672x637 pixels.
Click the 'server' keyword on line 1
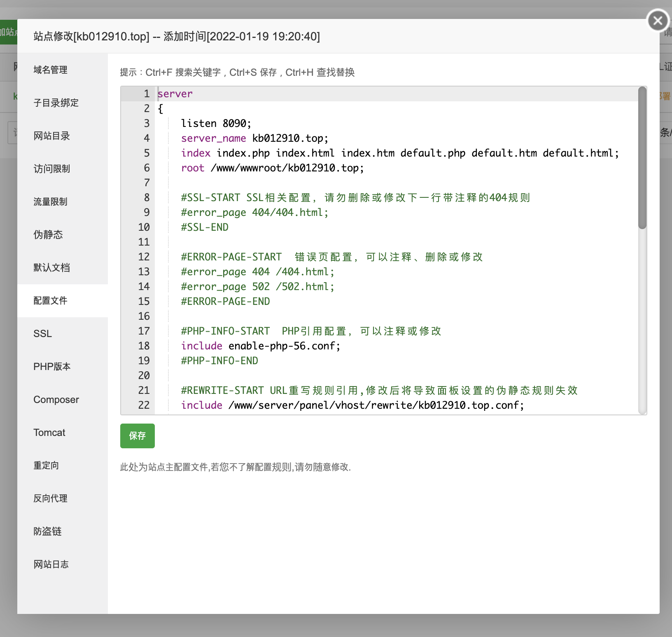[175, 94]
